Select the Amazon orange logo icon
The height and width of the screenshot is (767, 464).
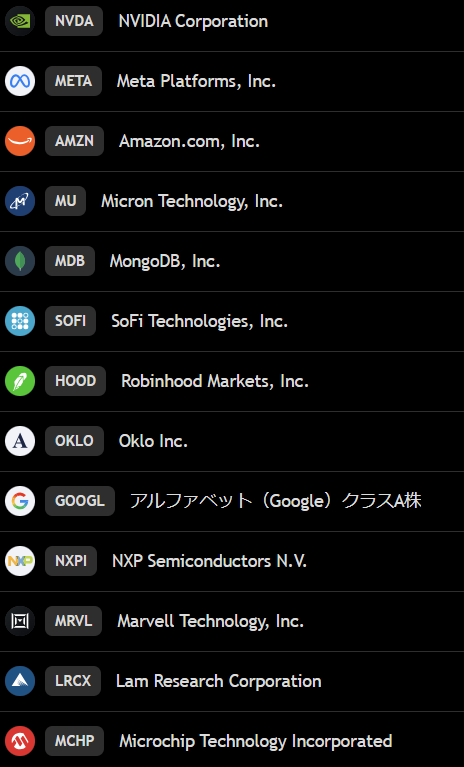20,141
